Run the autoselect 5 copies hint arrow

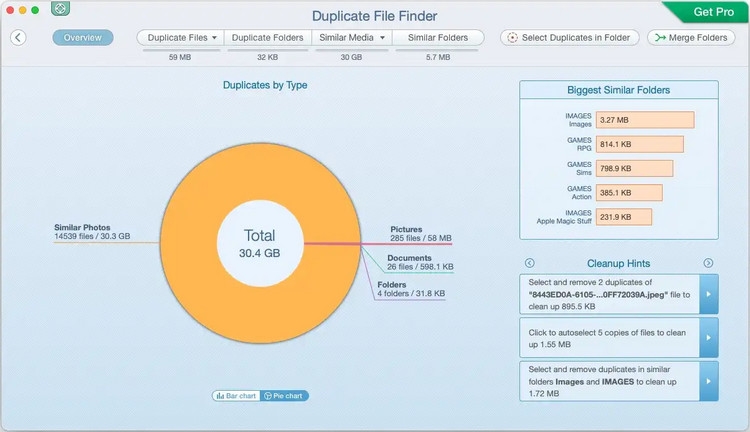coord(708,338)
